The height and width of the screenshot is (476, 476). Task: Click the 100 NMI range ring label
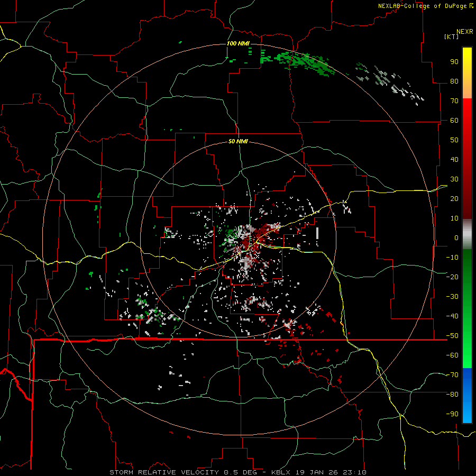tap(238, 43)
